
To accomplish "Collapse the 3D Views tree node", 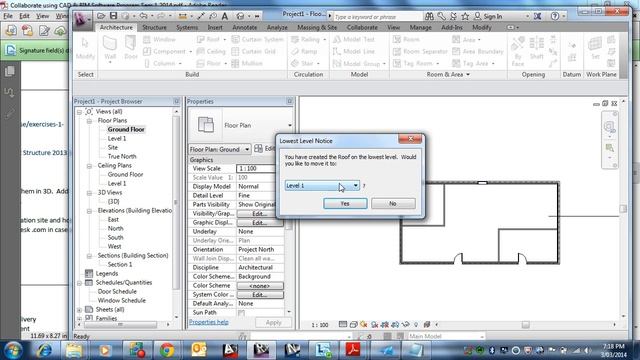I will click(x=89, y=193).
